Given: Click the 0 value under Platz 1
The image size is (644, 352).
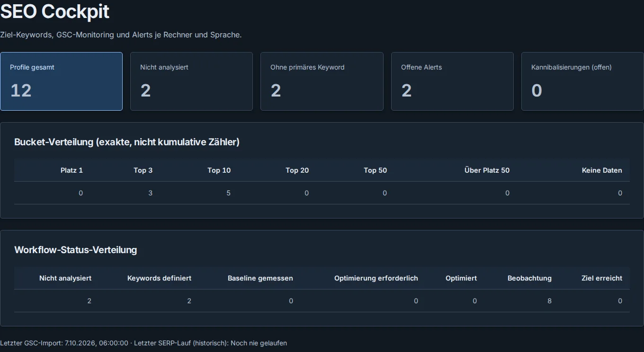Looking at the screenshot, I should [80, 193].
